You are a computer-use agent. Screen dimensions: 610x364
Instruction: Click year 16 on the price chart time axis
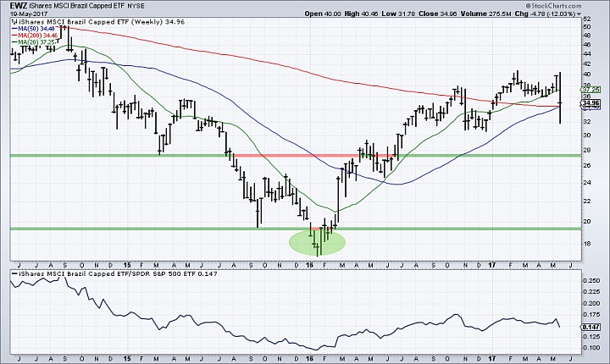[309, 265]
